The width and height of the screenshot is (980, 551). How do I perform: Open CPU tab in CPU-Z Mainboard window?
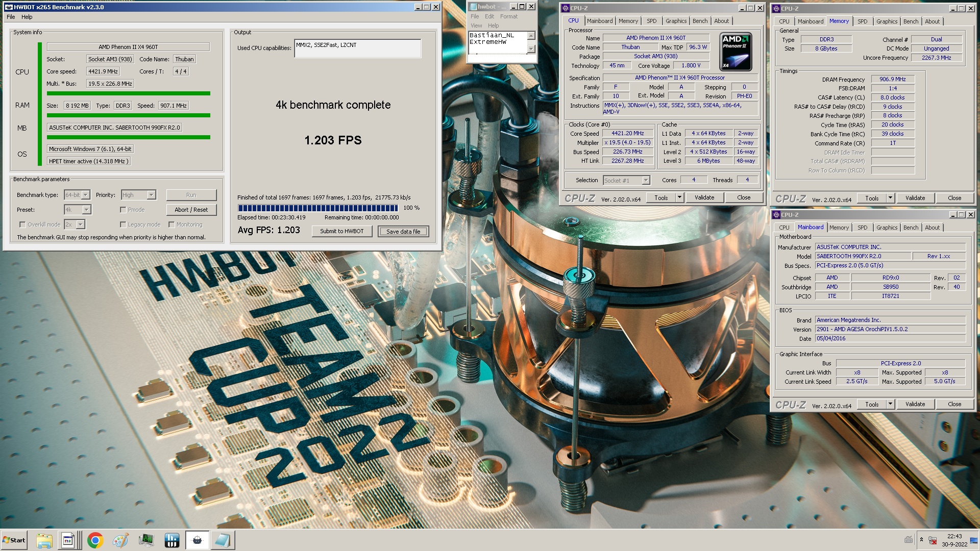tap(784, 228)
